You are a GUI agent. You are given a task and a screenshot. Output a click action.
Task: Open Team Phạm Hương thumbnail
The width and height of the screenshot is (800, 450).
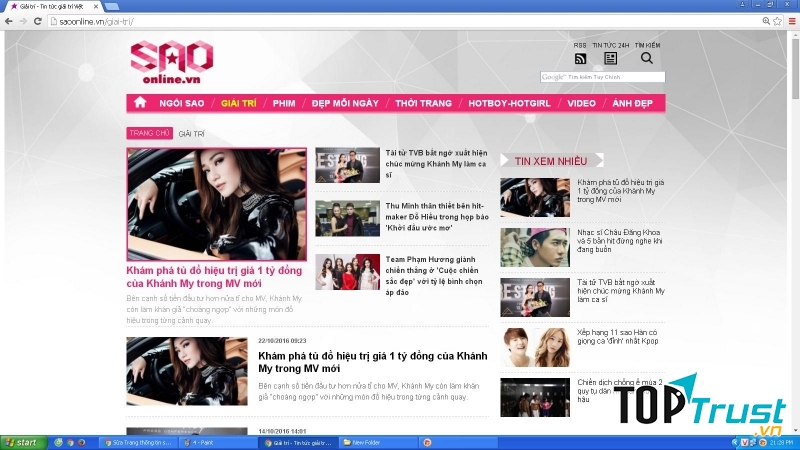347,272
